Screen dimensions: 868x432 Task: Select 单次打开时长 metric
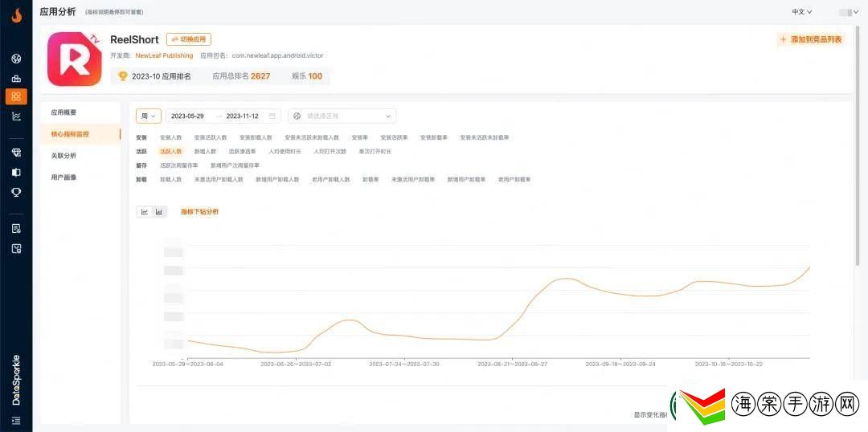click(x=375, y=152)
